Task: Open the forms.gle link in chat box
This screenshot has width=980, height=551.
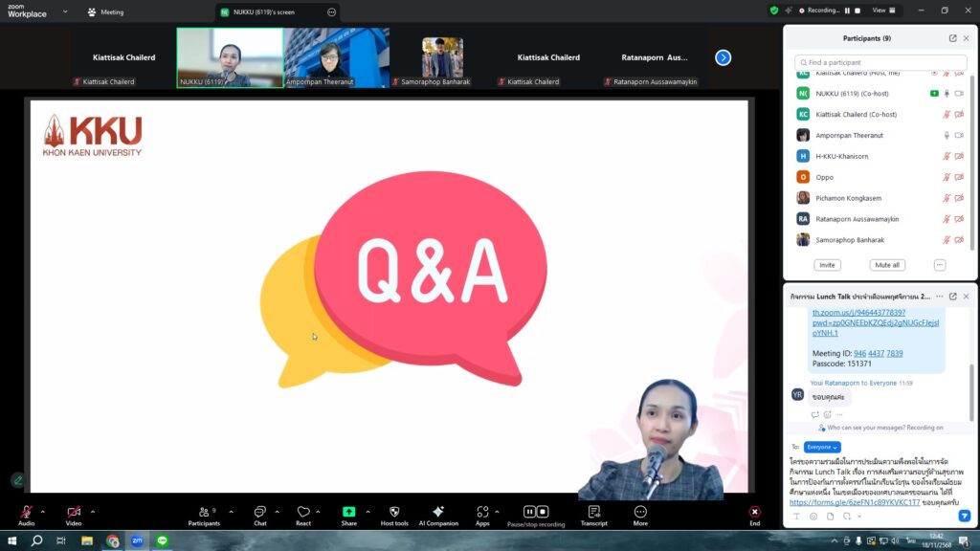Action: (x=854, y=502)
